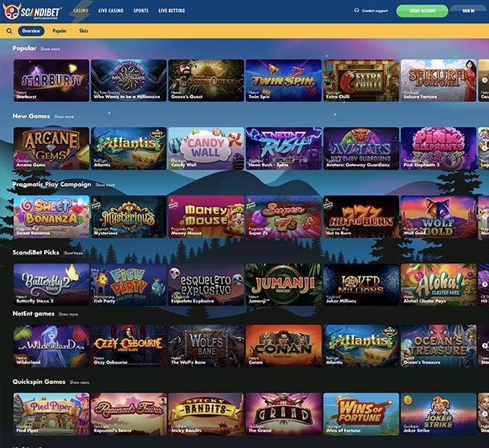Open the Sticky Bandits game thumbnail

pos(206,414)
